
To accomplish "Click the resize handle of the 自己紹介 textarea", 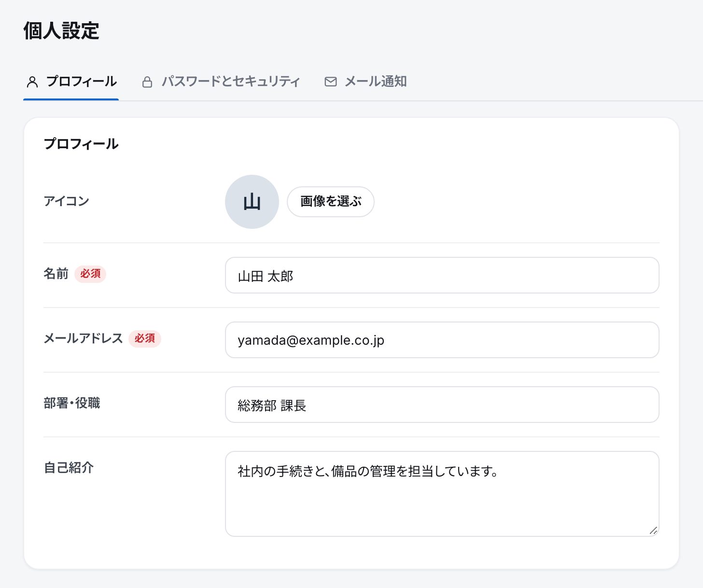I will click(x=653, y=531).
